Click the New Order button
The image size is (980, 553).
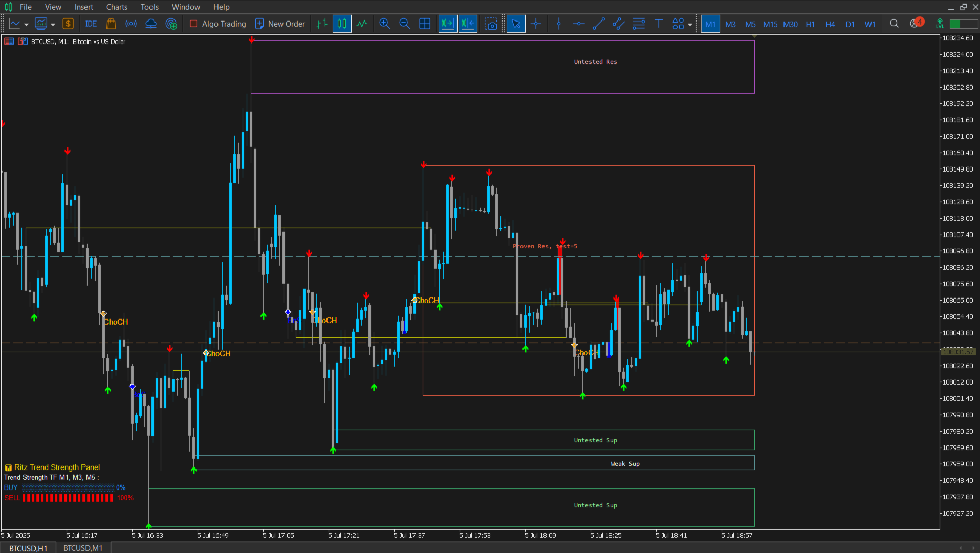[280, 24]
